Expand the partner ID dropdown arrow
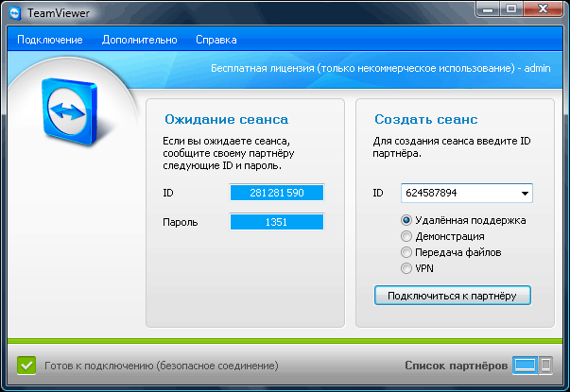570x392 pixels. [x=525, y=194]
